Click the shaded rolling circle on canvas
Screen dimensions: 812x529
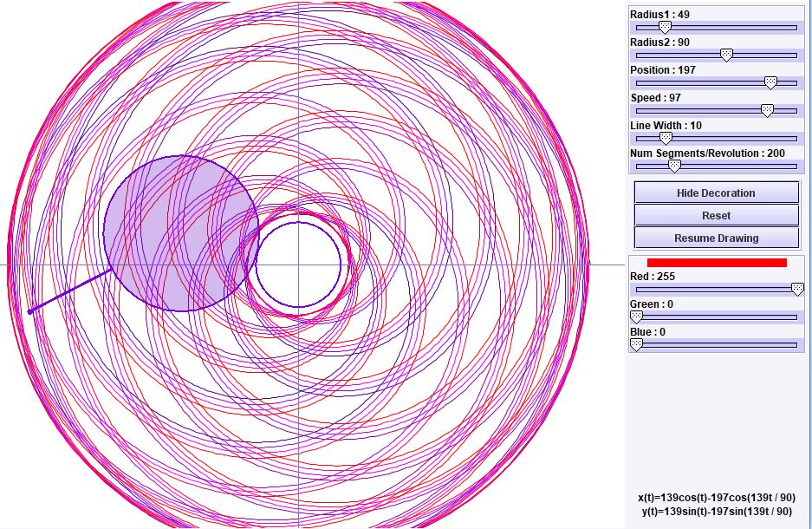tap(181, 233)
